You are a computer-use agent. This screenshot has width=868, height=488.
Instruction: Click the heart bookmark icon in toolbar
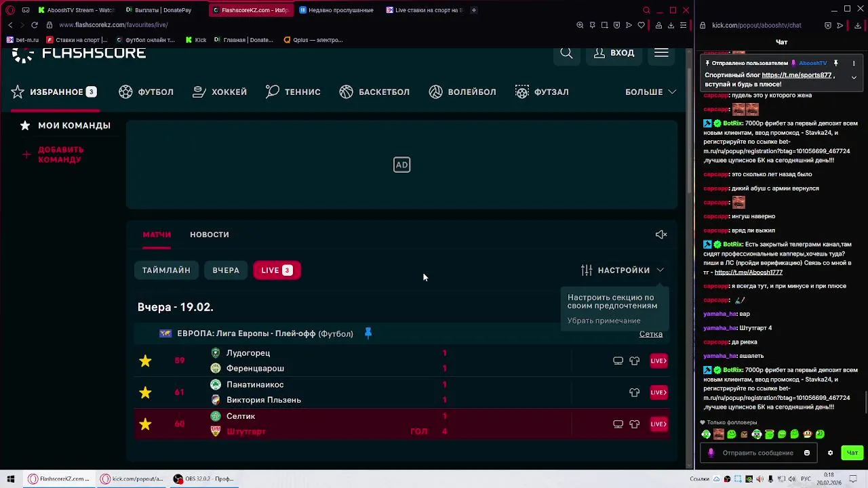pyautogui.click(x=641, y=25)
